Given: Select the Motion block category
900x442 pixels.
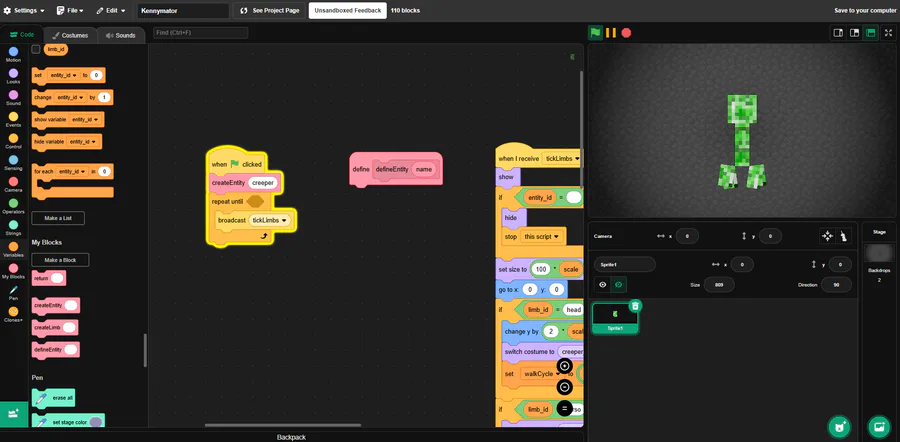Looking at the screenshot, I should (x=13, y=55).
